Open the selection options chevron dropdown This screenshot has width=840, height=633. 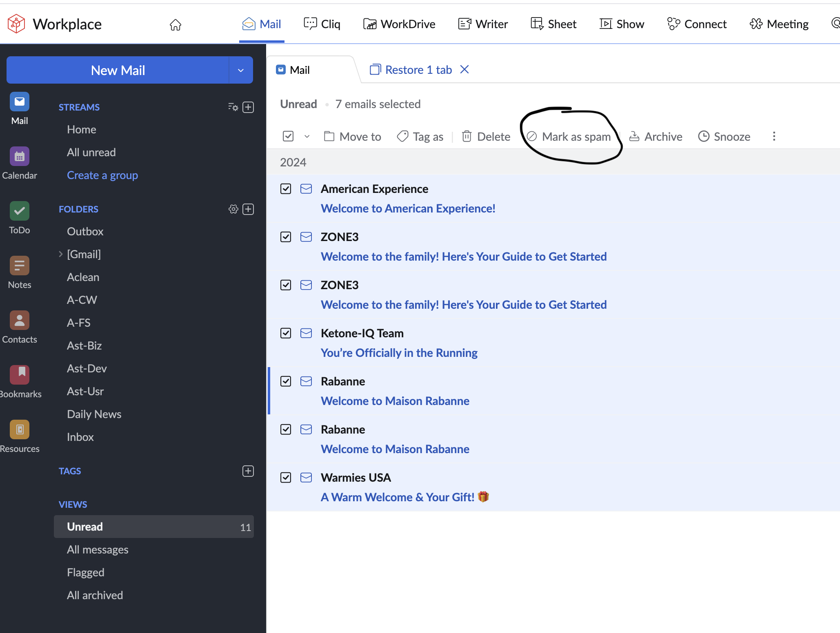coord(307,137)
